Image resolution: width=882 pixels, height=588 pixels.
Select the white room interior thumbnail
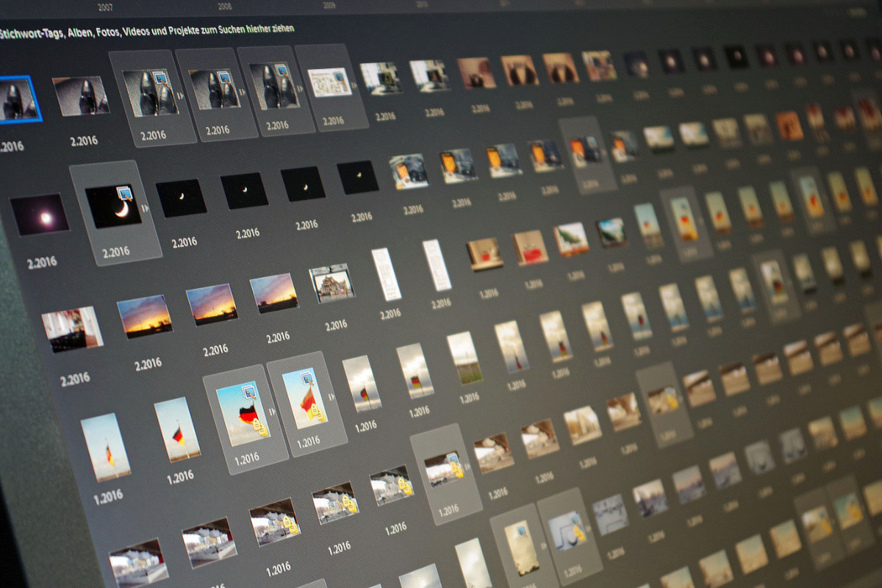point(72,329)
